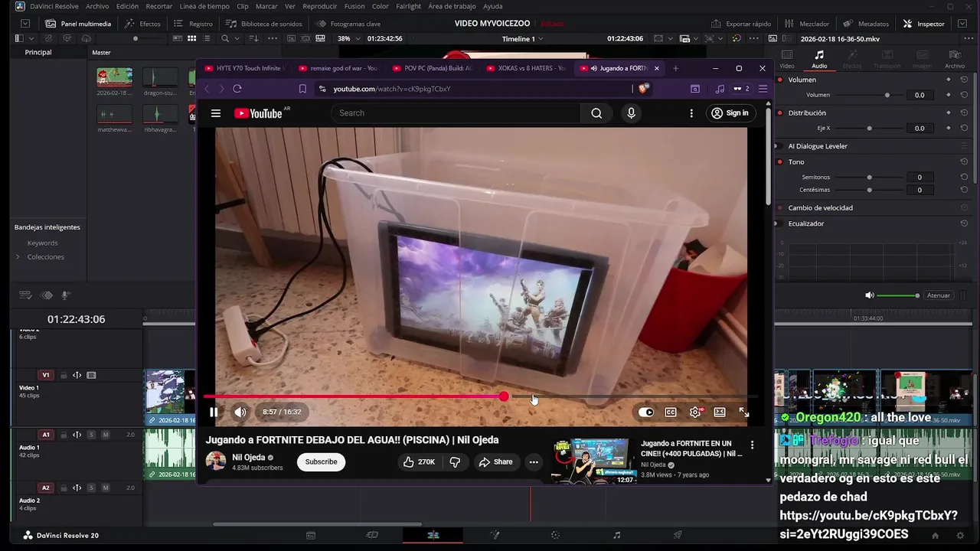The image size is (980, 551).
Task: Lock the Video 1 track
Action: click(x=64, y=375)
